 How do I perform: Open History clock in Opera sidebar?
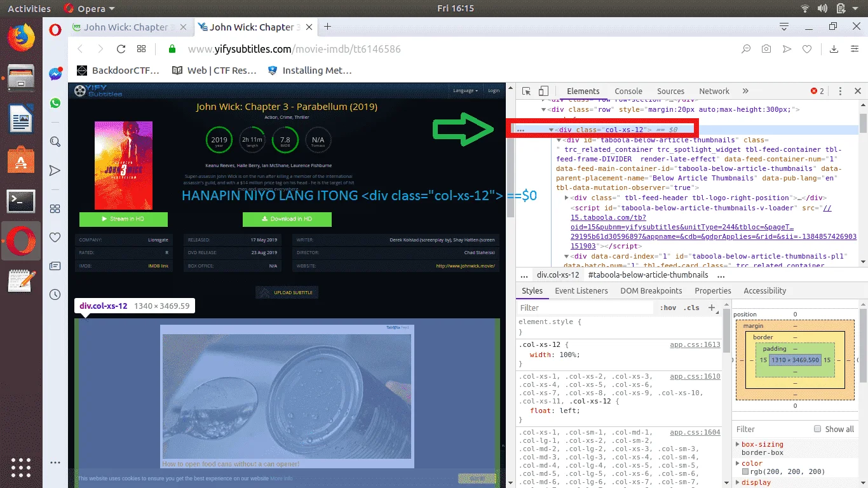click(x=55, y=294)
